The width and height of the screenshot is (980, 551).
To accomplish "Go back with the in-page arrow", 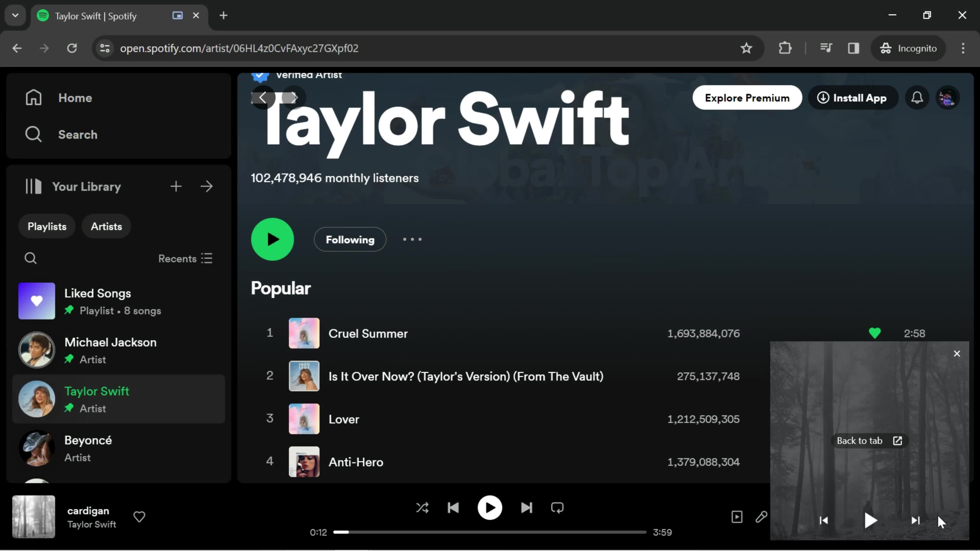I will pos(263,98).
